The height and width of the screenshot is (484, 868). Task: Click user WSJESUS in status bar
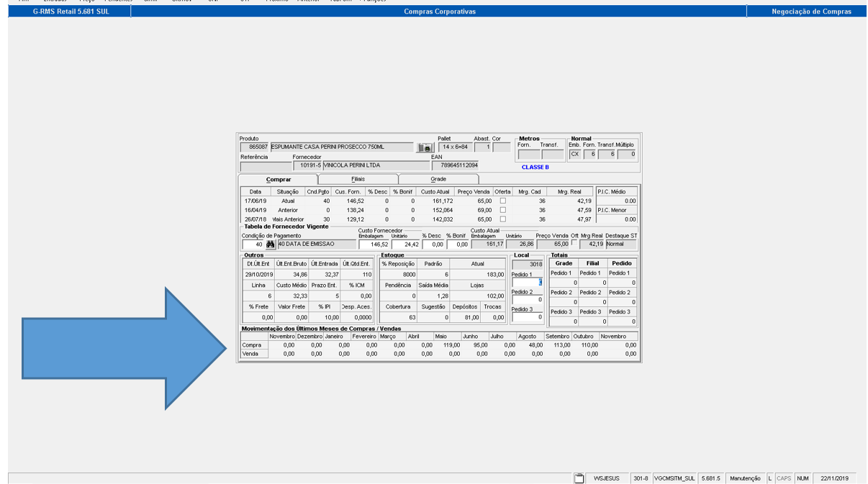[607, 478]
